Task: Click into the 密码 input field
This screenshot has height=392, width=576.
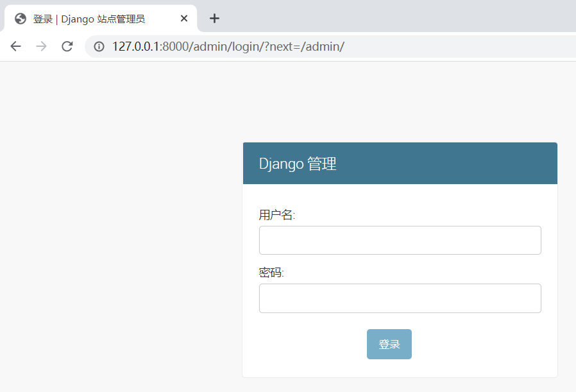Action: click(x=400, y=298)
